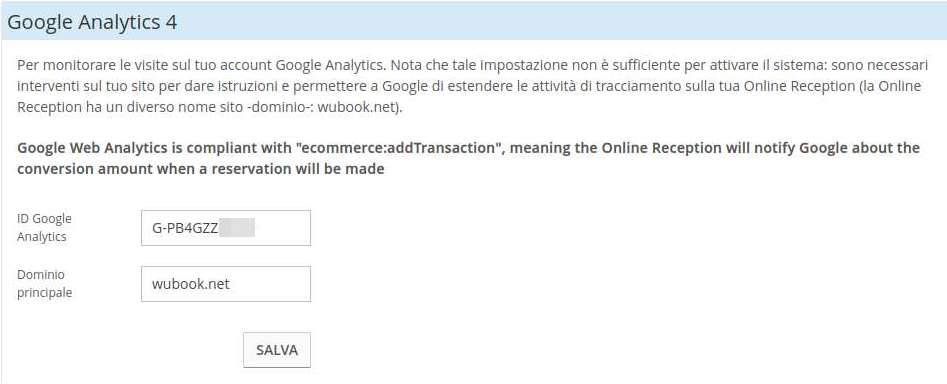Select the "ID Google Analytics" field label
Image resolution: width=947 pixels, height=384 pixels.
point(44,228)
